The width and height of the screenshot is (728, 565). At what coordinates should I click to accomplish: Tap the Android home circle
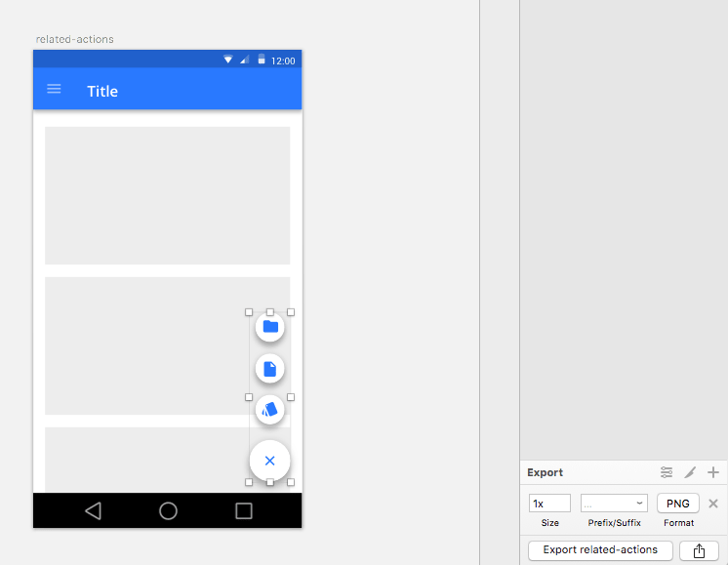168,510
